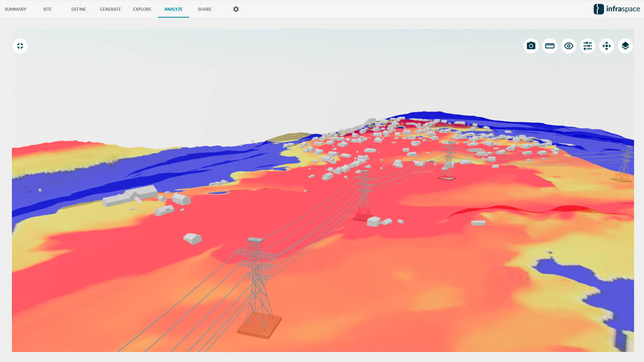Open the Site tab
Screen dimensions: 644x362
(47, 9)
